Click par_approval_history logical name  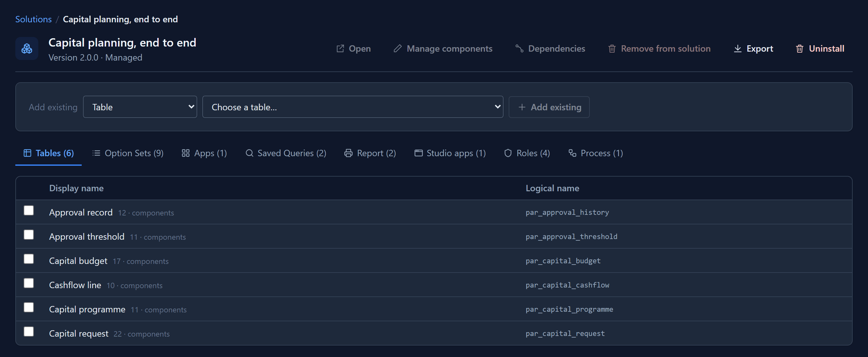click(x=567, y=212)
